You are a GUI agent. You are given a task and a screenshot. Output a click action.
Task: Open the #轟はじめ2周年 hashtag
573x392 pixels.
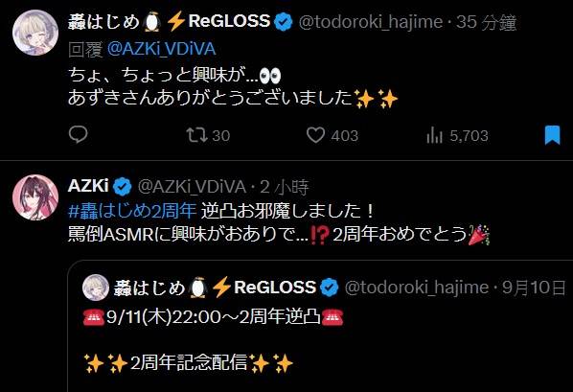click(x=132, y=211)
